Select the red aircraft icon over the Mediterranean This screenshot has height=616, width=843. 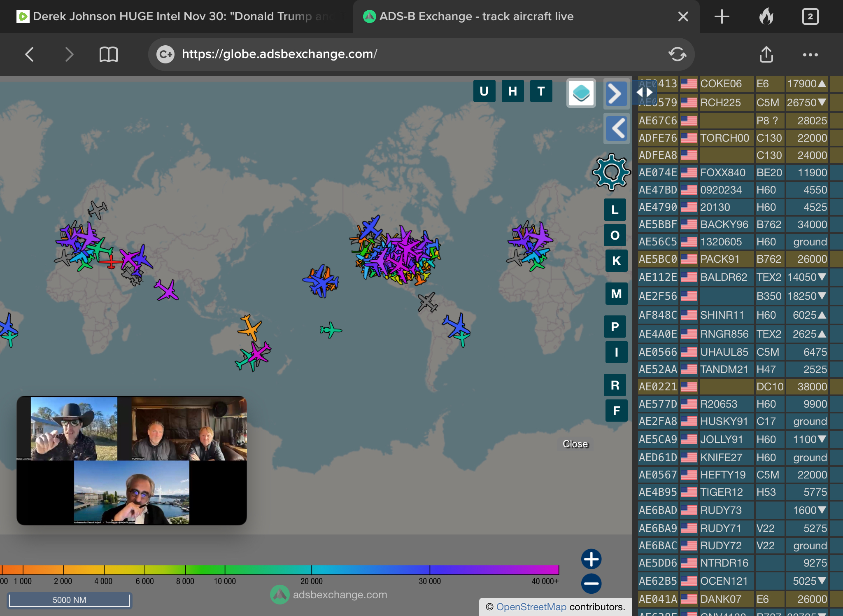pyautogui.click(x=110, y=261)
